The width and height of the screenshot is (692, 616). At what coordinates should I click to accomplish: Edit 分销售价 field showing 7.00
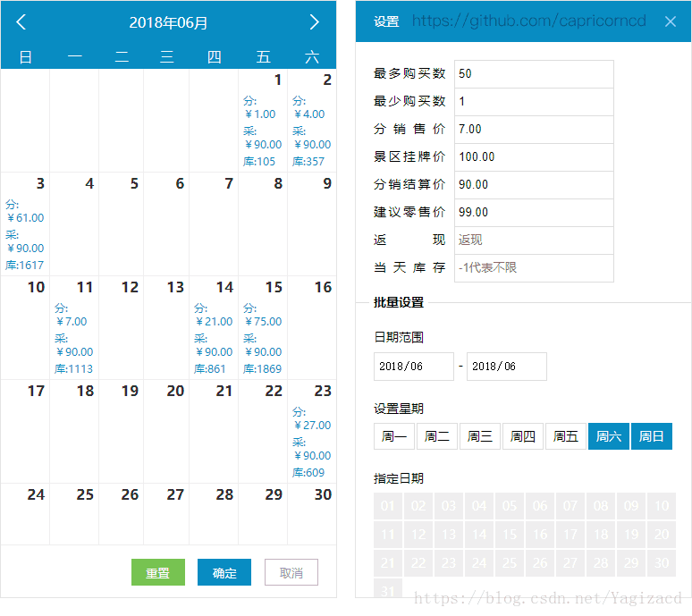534,130
